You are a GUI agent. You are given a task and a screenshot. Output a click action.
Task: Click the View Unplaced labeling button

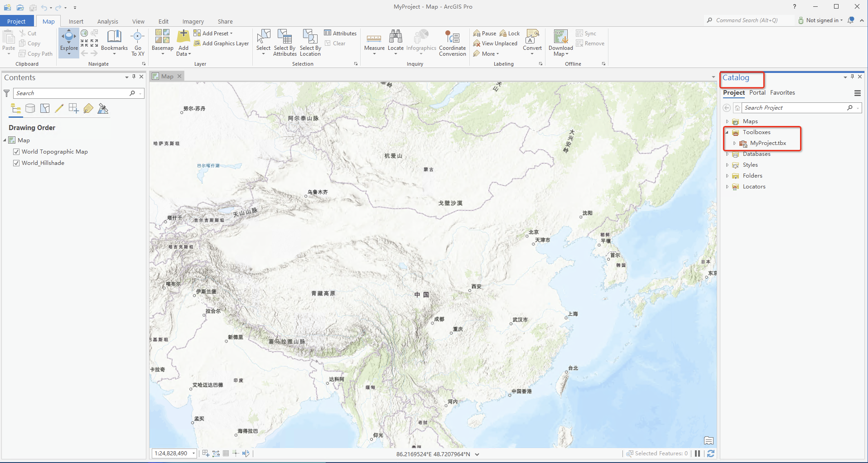[495, 43]
